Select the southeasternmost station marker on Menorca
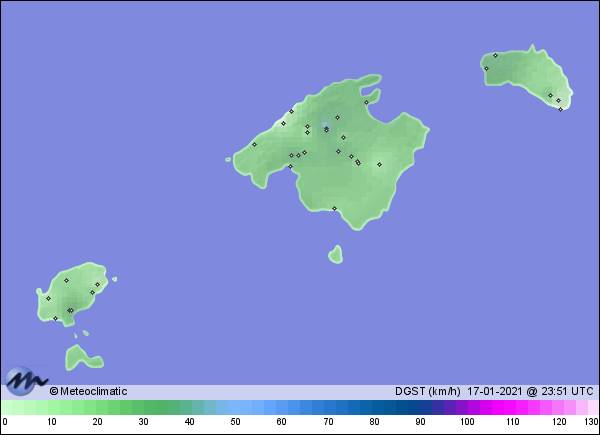600x435 pixels. [561, 109]
